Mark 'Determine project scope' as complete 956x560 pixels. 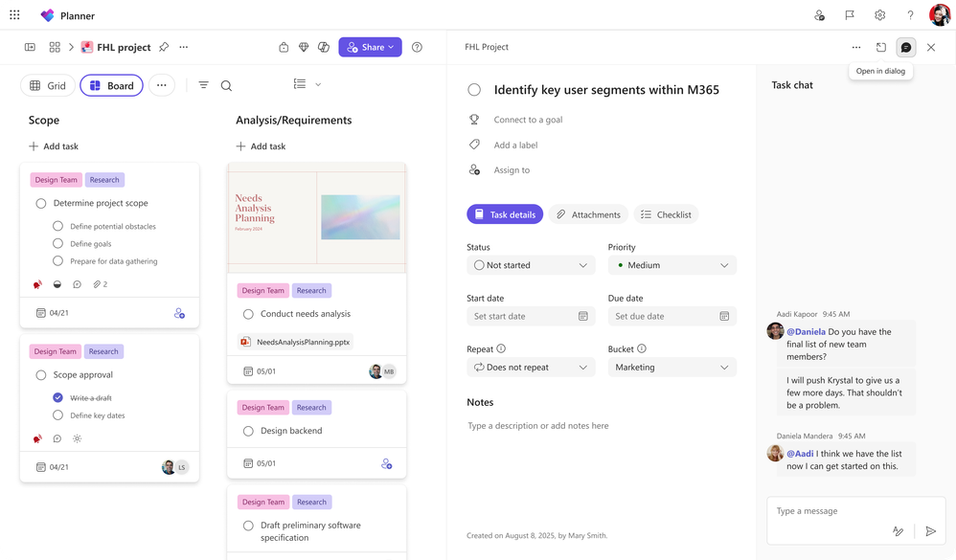click(x=41, y=204)
